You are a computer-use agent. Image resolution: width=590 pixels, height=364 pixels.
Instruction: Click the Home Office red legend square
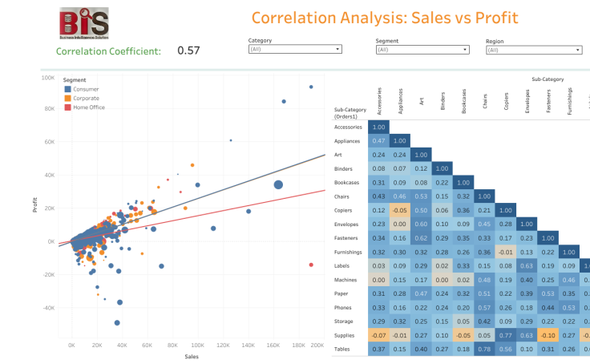[67, 107]
